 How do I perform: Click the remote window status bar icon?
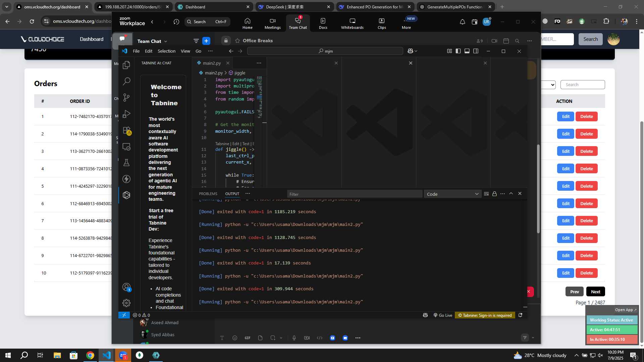coord(124,315)
